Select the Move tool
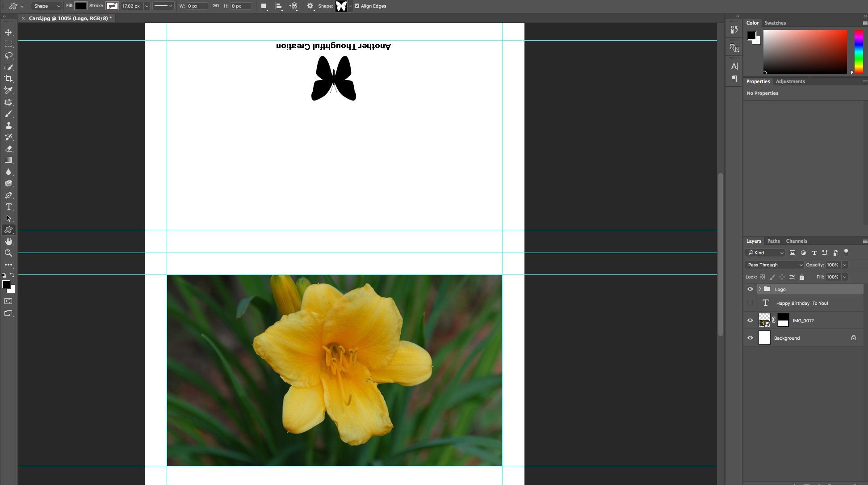Screen dimensions: 868x485 point(8,32)
